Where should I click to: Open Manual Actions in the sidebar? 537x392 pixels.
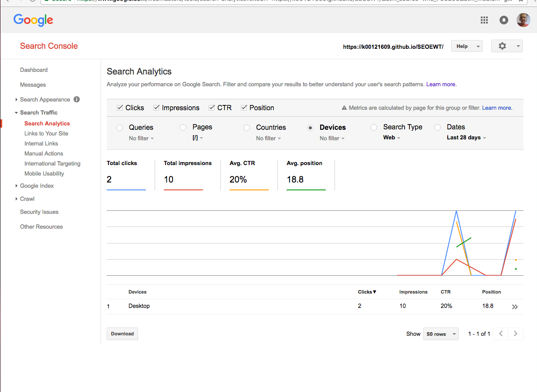click(44, 153)
